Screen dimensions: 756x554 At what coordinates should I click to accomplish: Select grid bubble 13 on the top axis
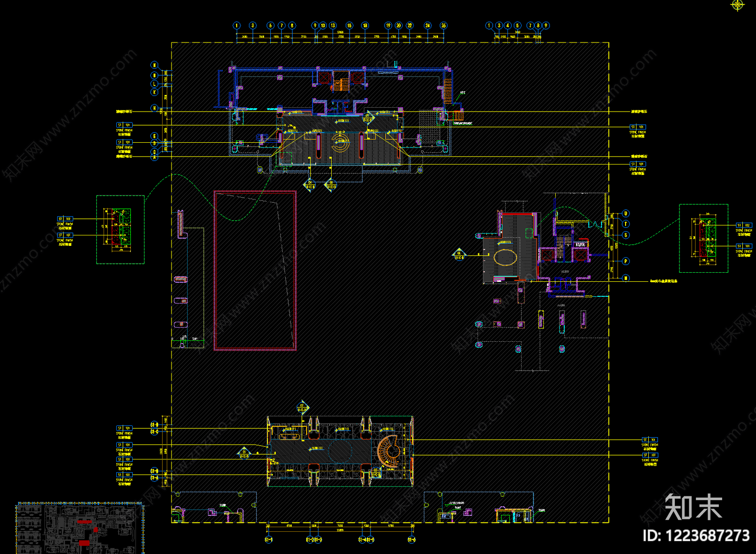coord(333,26)
